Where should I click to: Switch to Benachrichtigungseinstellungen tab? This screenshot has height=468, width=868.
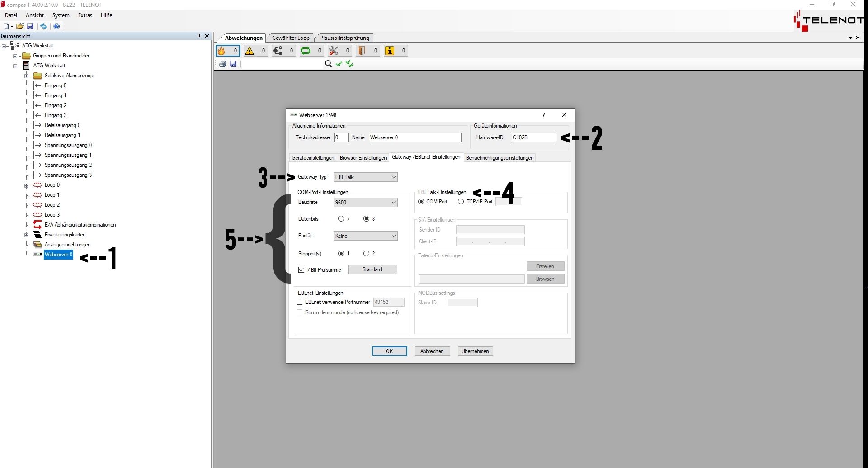point(500,158)
